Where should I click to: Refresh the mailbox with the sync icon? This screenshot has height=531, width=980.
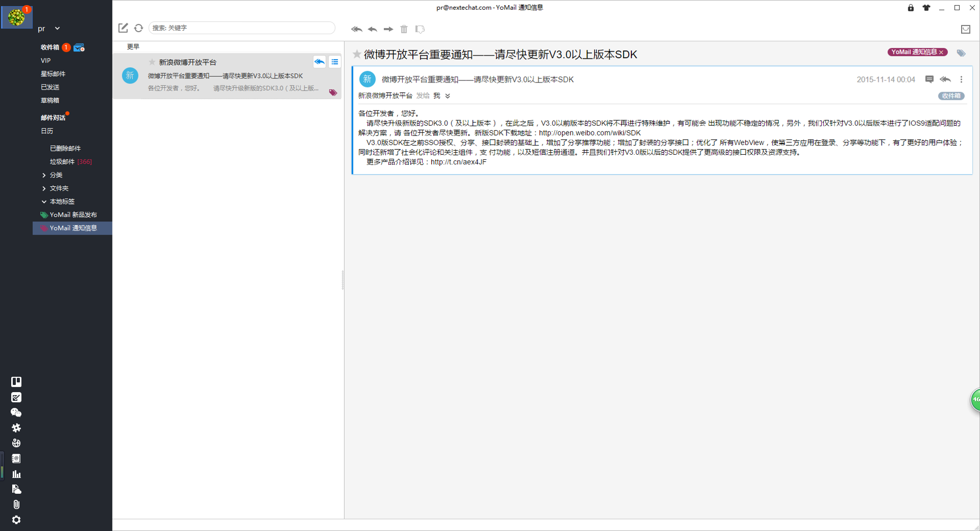(x=138, y=28)
